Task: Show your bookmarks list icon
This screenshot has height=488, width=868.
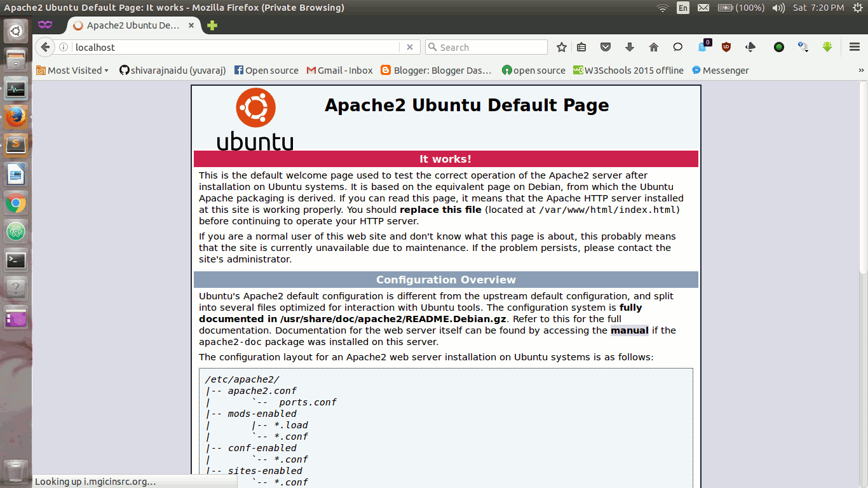Action: coord(581,47)
